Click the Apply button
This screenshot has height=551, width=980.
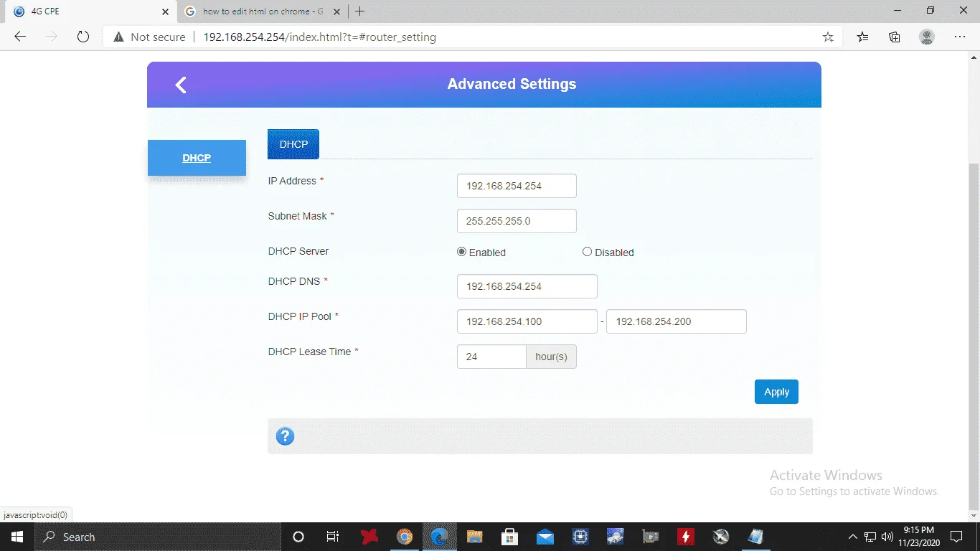click(x=776, y=392)
